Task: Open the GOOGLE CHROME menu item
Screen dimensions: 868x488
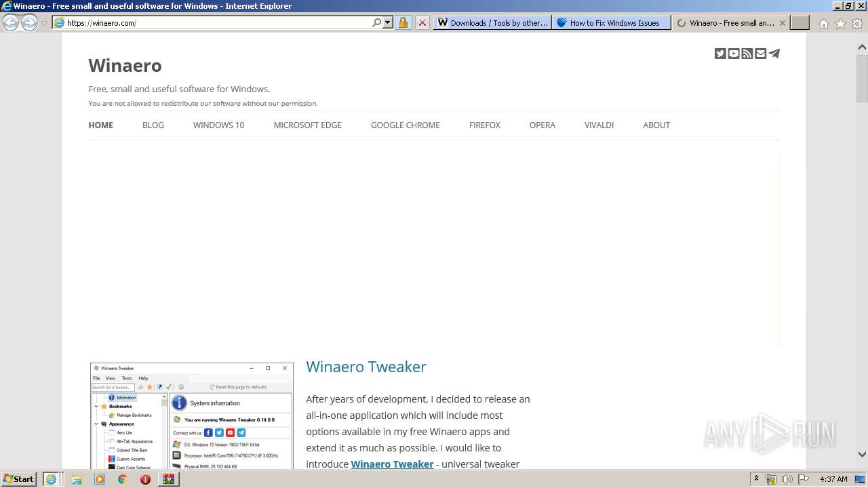Action: point(406,125)
